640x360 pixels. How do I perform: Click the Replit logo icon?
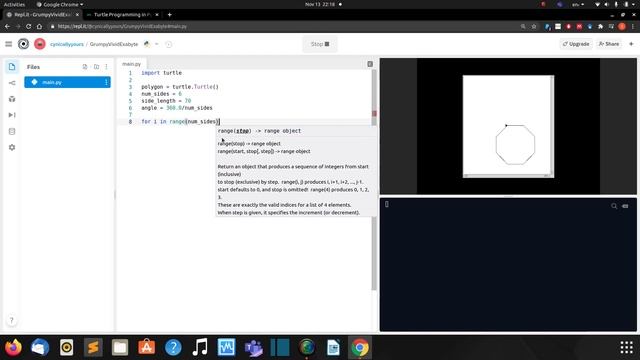point(23,44)
